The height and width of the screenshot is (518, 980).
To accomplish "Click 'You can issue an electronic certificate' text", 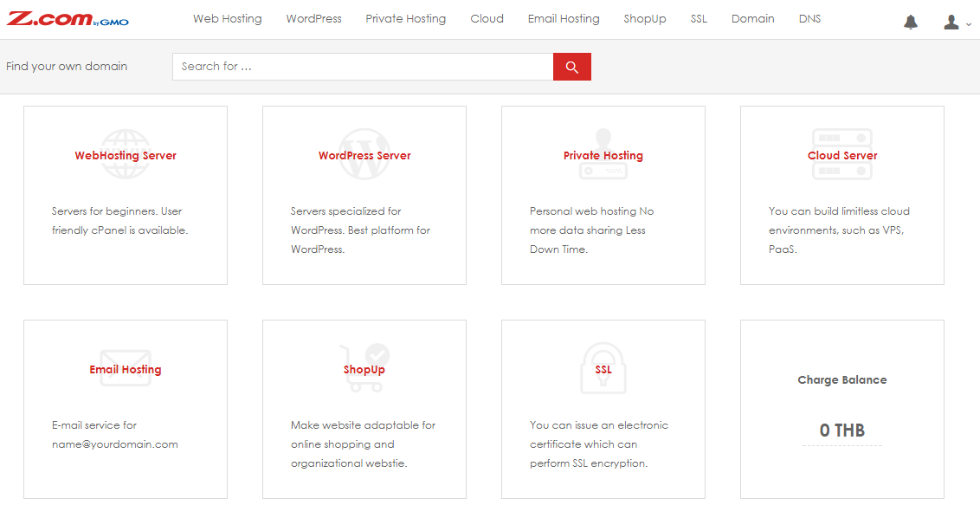I will pyautogui.click(x=599, y=444).
